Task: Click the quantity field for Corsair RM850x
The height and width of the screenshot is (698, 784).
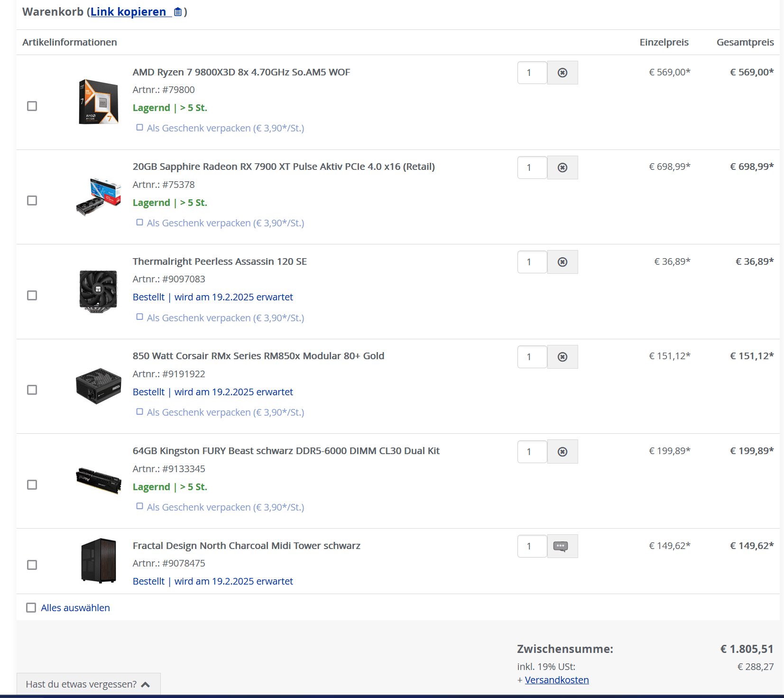Action: coord(532,357)
